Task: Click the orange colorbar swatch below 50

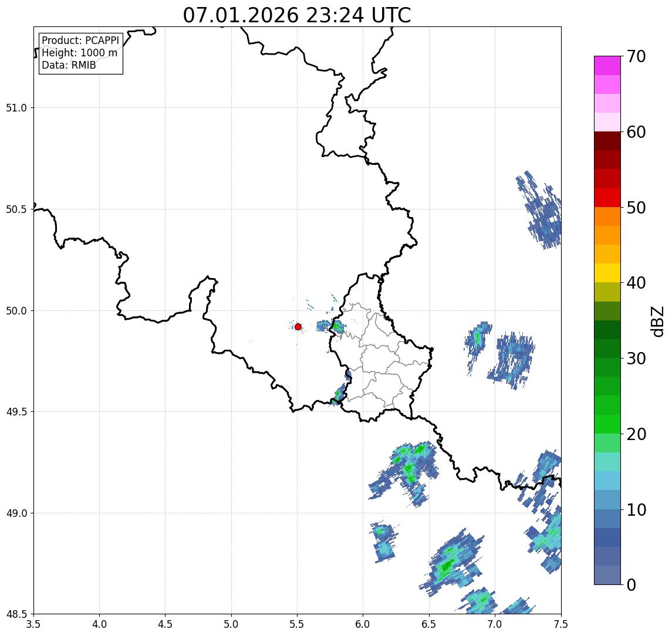Action: (607, 216)
